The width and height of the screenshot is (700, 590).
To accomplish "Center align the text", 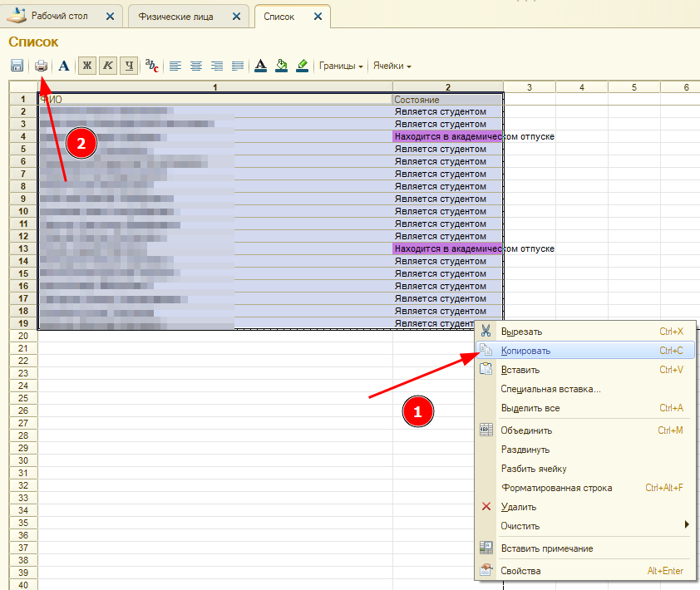I will [196, 66].
